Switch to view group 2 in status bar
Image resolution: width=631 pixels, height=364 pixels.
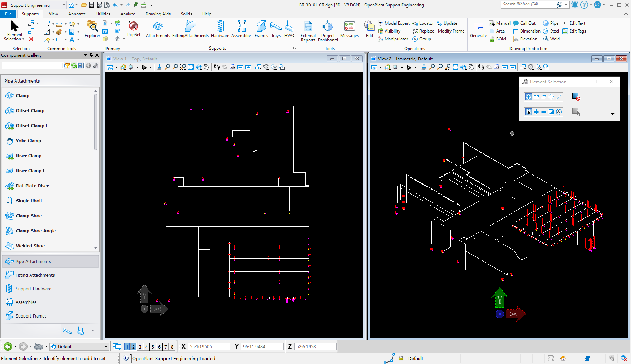(x=133, y=346)
